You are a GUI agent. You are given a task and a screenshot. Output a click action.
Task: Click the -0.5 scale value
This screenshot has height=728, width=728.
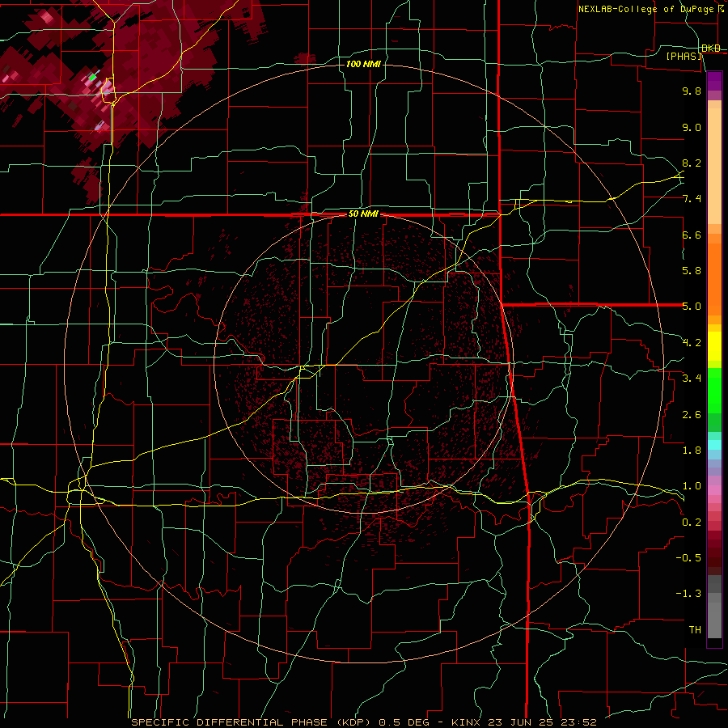[688, 558]
